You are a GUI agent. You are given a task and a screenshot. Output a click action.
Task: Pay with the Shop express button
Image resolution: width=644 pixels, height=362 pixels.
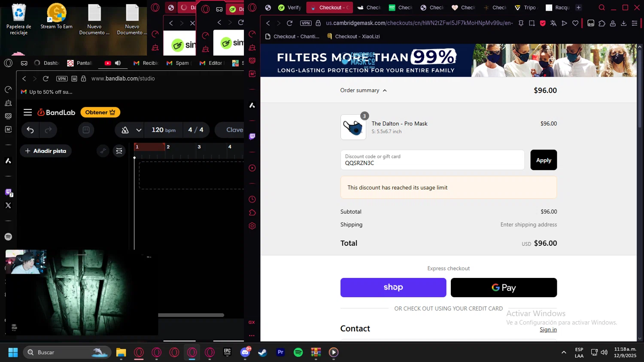click(x=393, y=287)
